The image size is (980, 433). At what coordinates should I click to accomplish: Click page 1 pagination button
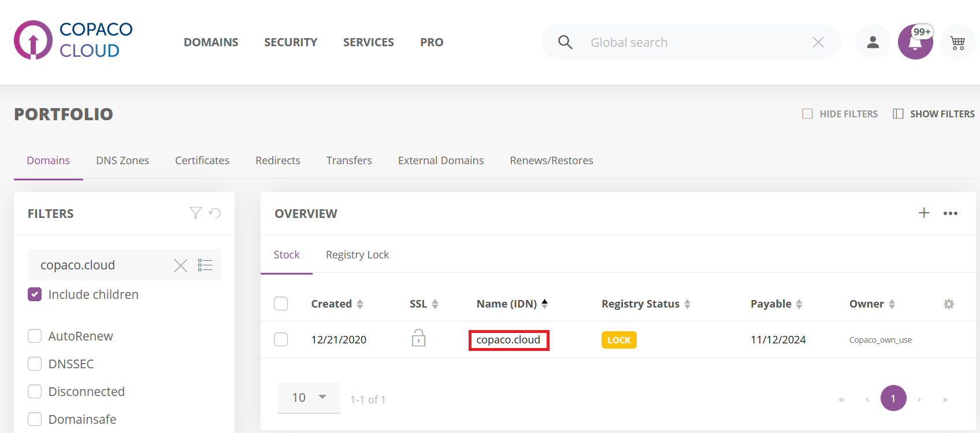tap(893, 398)
